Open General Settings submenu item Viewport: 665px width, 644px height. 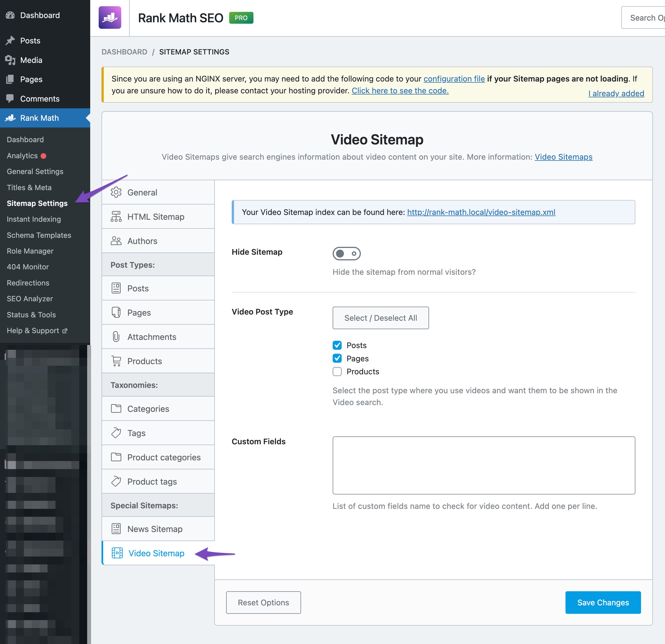(35, 172)
